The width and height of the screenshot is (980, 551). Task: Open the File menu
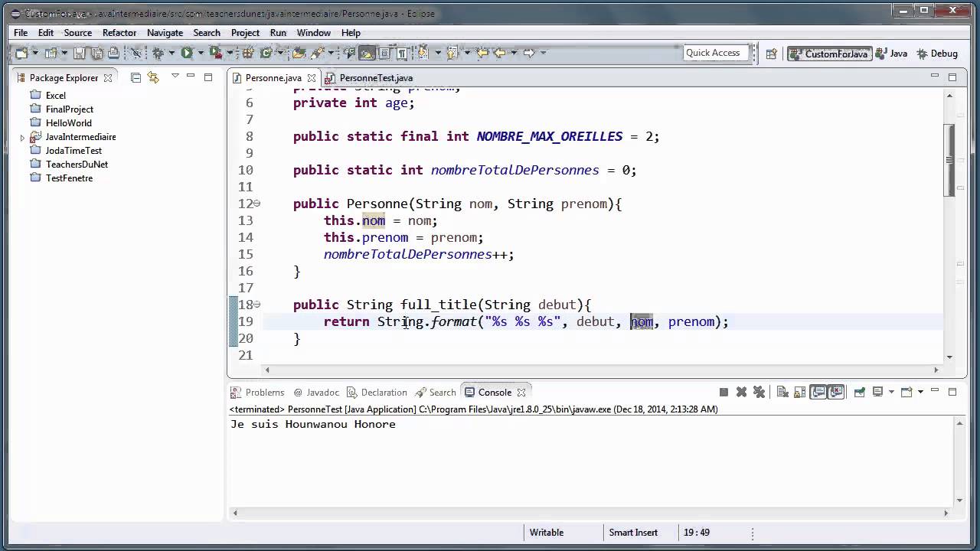pyautogui.click(x=21, y=33)
